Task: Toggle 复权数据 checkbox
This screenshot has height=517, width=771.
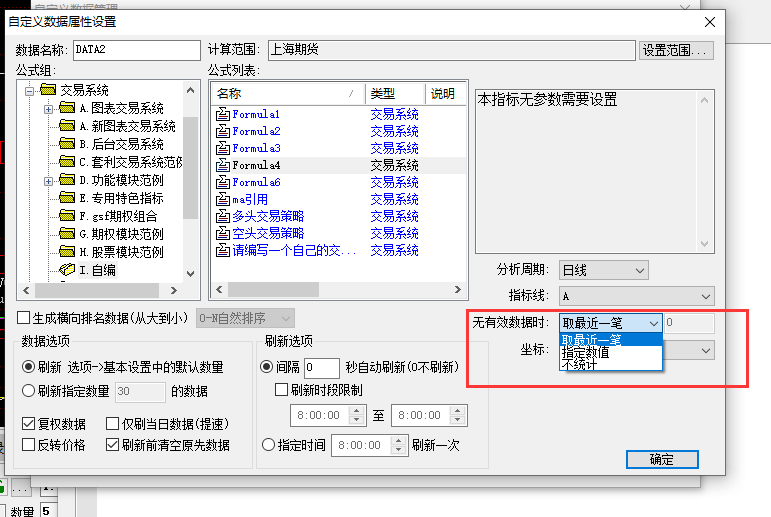Action: (x=29, y=424)
